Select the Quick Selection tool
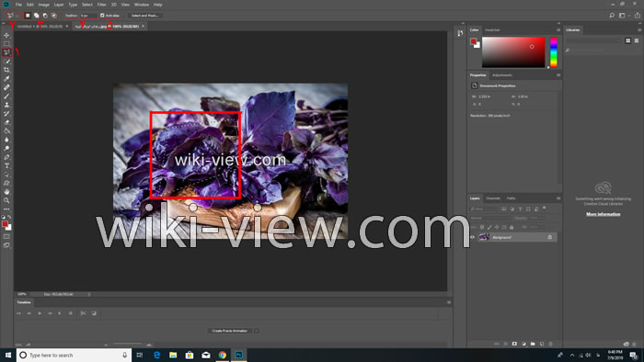 [x=6, y=61]
